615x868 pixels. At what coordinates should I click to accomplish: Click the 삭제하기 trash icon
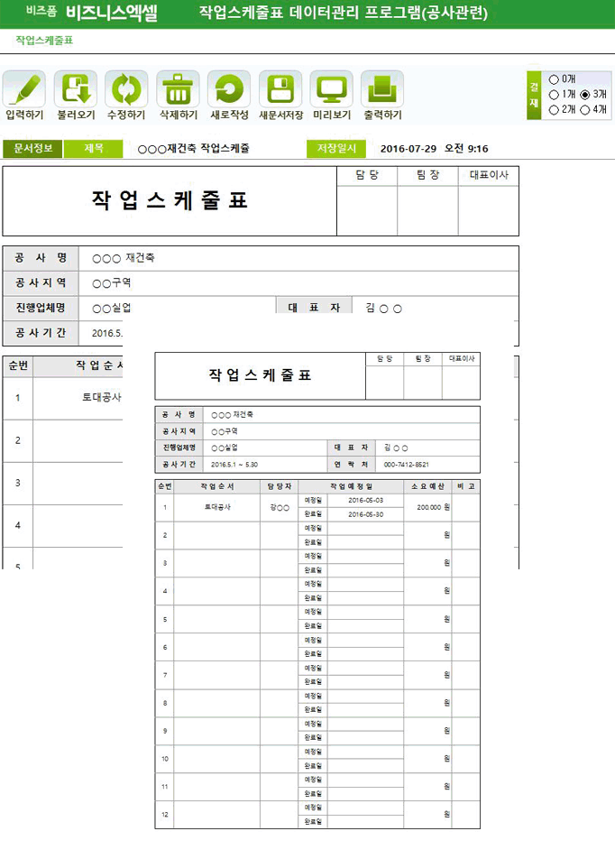point(178,89)
